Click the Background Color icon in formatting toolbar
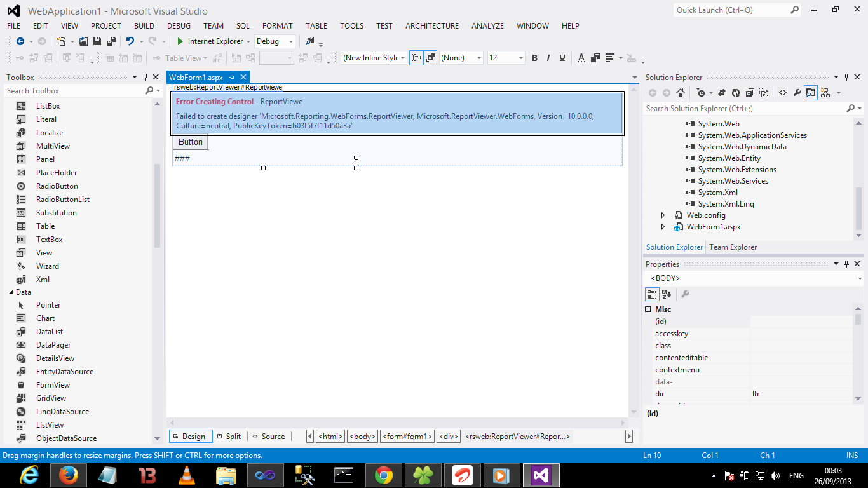Viewport: 868px width, 488px height. [595, 58]
